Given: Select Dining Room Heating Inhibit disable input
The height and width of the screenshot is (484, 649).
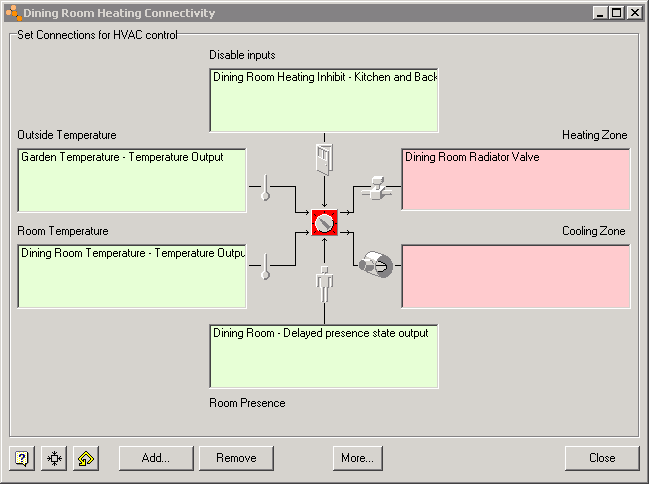Looking at the screenshot, I should coord(324,77).
